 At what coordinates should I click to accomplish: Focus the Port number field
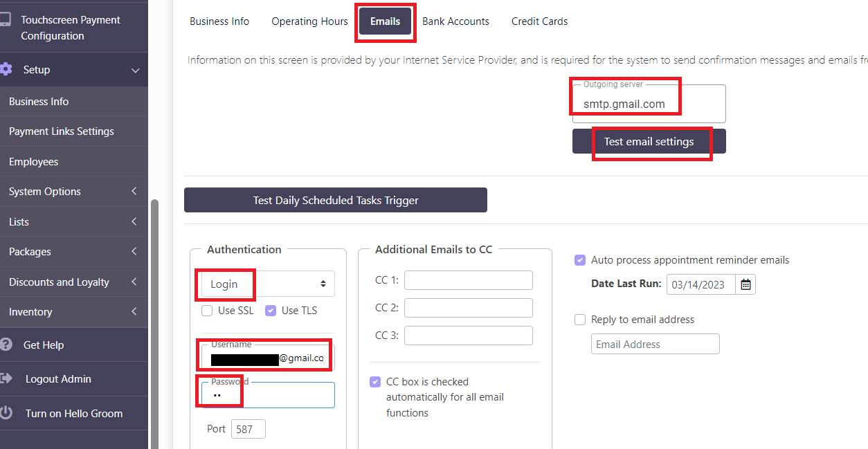pyautogui.click(x=248, y=429)
